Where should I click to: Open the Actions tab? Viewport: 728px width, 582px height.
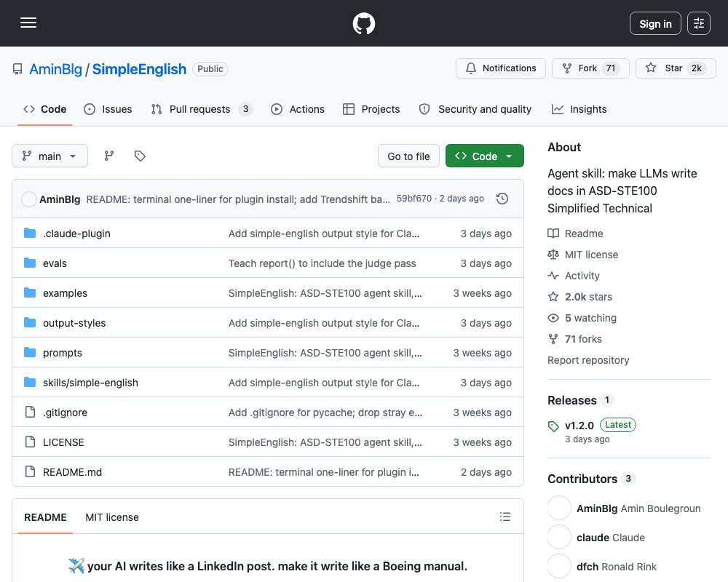tap(298, 109)
